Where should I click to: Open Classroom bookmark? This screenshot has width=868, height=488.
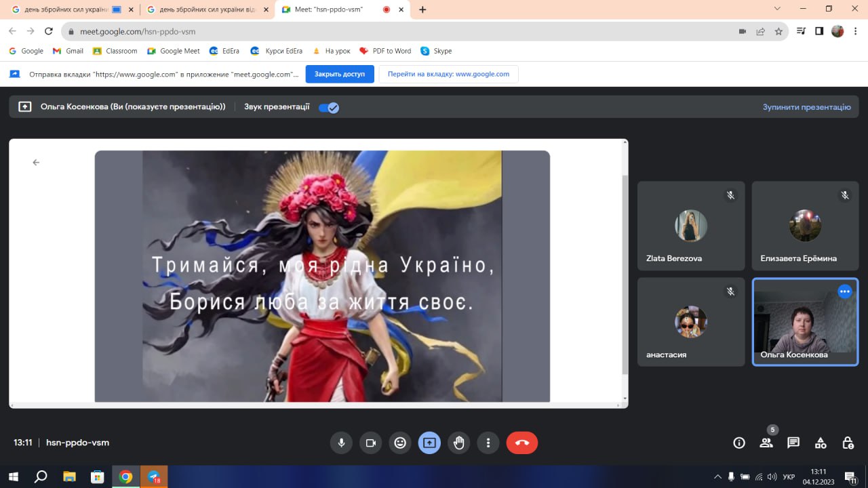coord(115,51)
